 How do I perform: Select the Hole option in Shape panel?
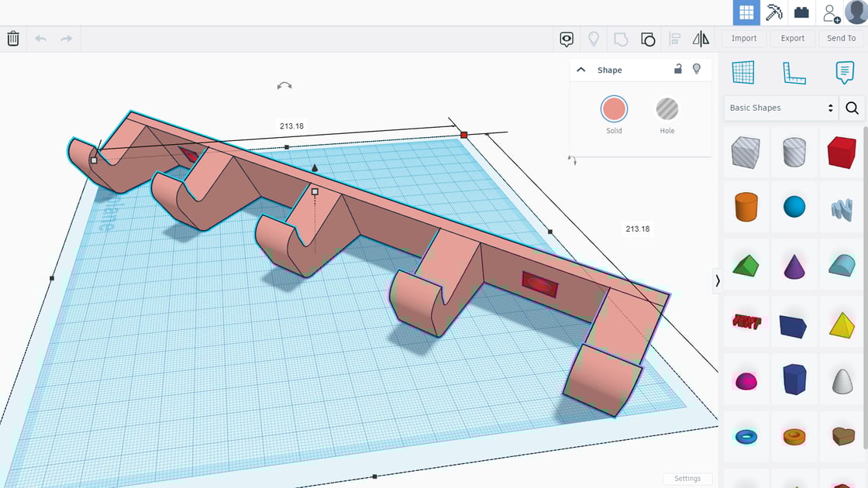(x=666, y=110)
